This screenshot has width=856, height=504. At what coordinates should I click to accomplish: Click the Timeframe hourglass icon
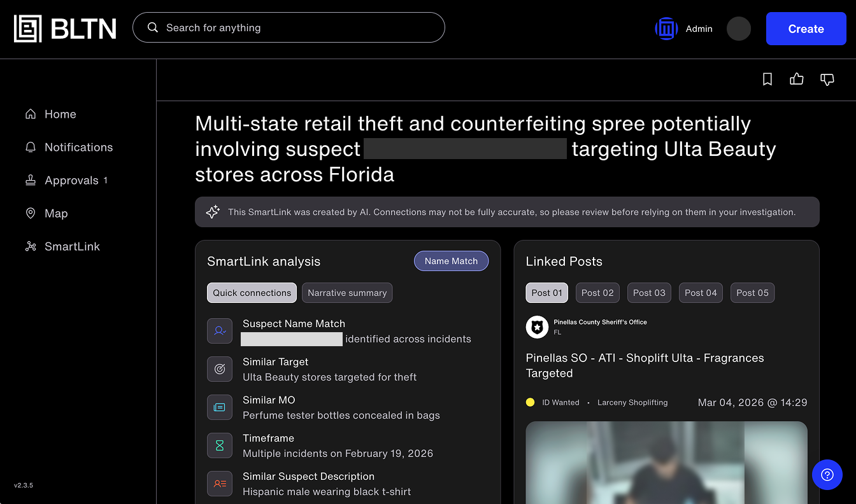(x=220, y=445)
